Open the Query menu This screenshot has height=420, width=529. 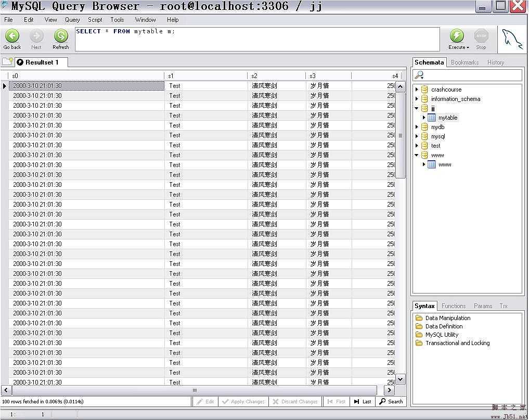click(72, 20)
